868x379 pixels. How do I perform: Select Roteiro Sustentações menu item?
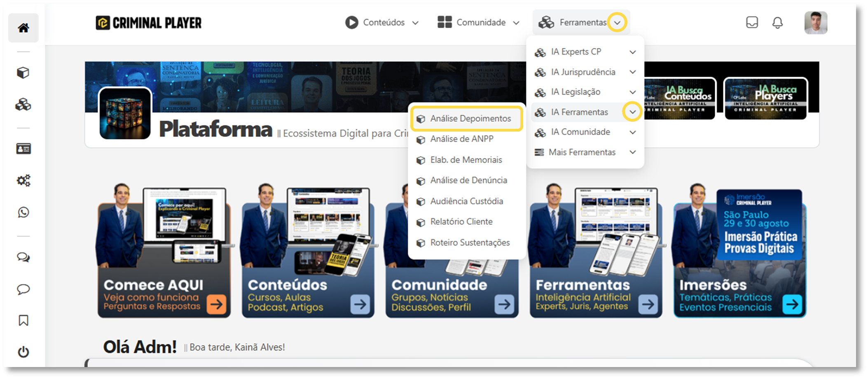pos(470,243)
